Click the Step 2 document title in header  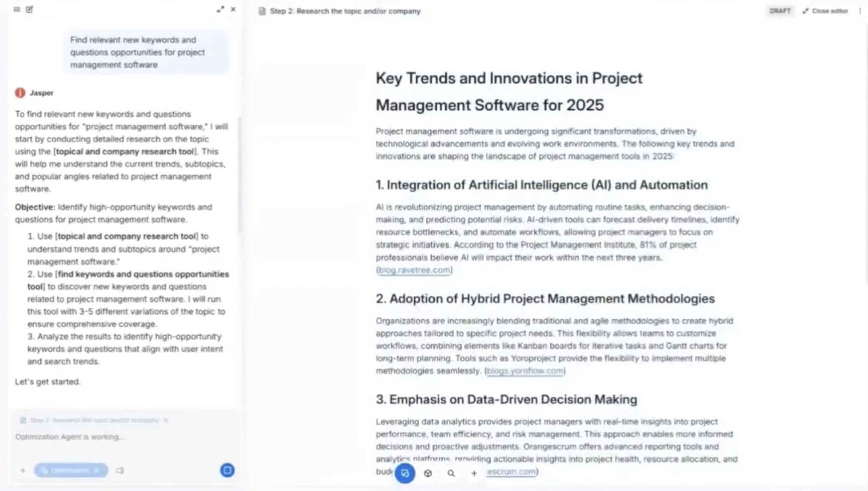pos(345,11)
